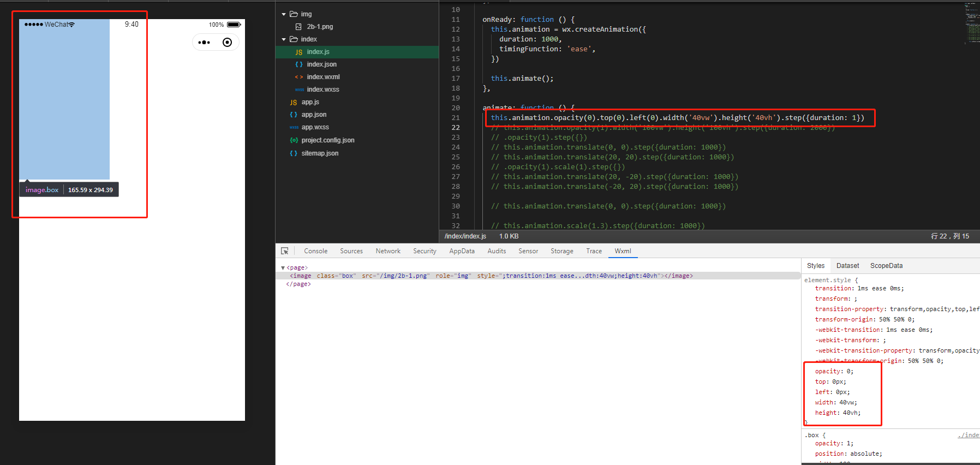Viewport: 980px width, 465px height.
Task: Click the height: 40vh style property
Action: [838, 413]
